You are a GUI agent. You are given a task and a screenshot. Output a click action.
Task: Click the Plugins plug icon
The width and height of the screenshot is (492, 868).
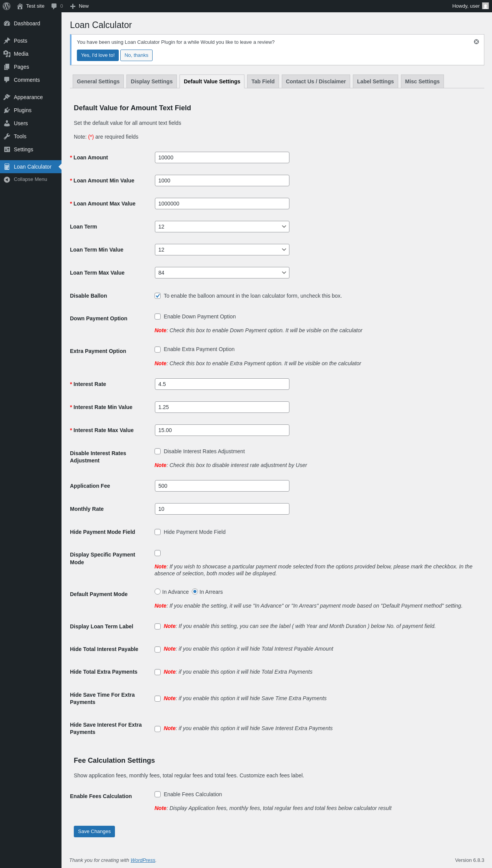point(7,110)
